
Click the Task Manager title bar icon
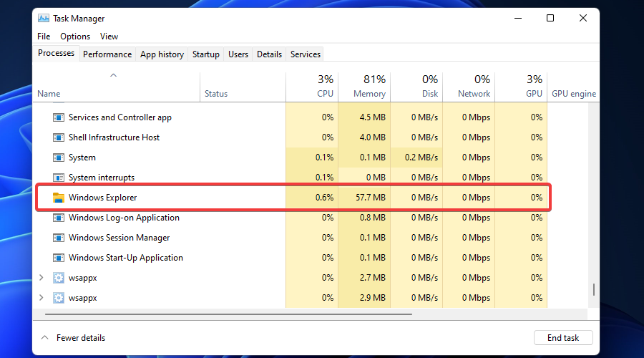[44, 19]
